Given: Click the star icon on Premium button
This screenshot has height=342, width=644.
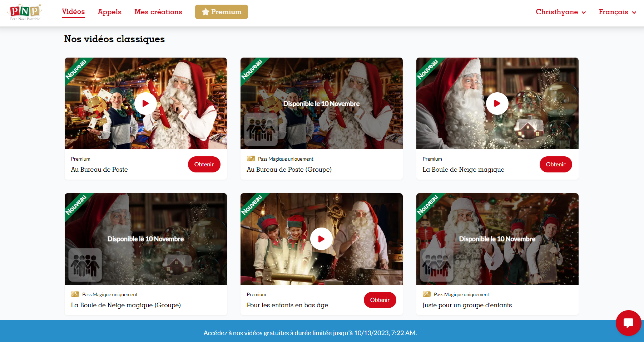Looking at the screenshot, I should (x=205, y=12).
